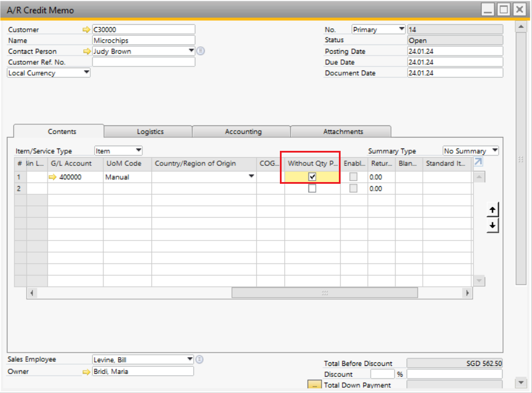The image size is (532, 393).
Task: Click Country/Region of Origin column header
Action: coord(204,164)
